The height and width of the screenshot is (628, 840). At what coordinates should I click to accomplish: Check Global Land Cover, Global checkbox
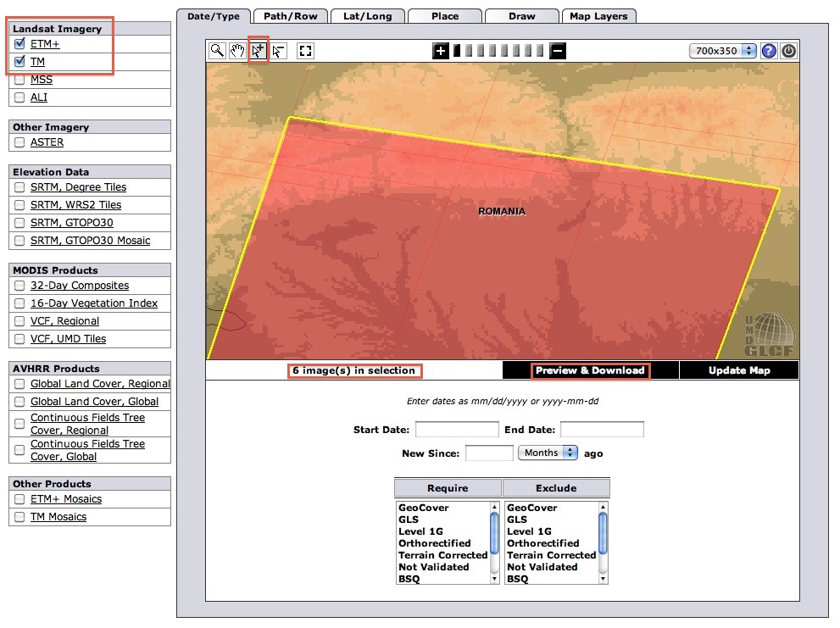point(19,402)
